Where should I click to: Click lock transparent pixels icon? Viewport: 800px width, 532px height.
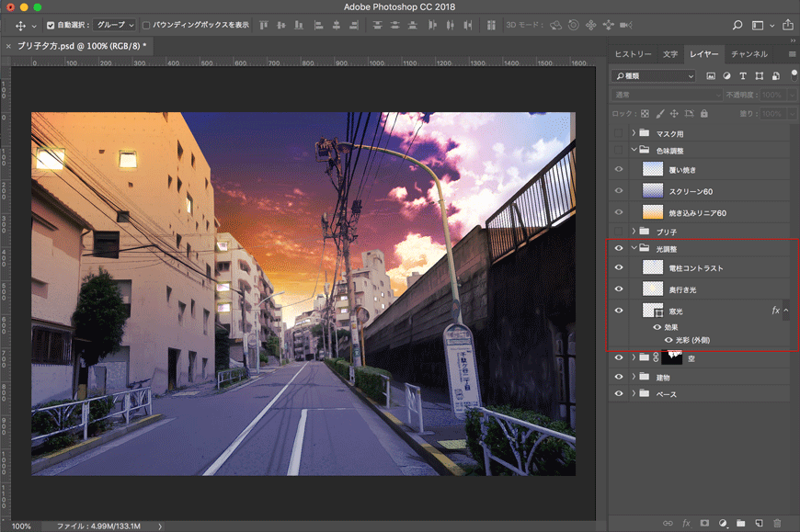tap(645, 114)
